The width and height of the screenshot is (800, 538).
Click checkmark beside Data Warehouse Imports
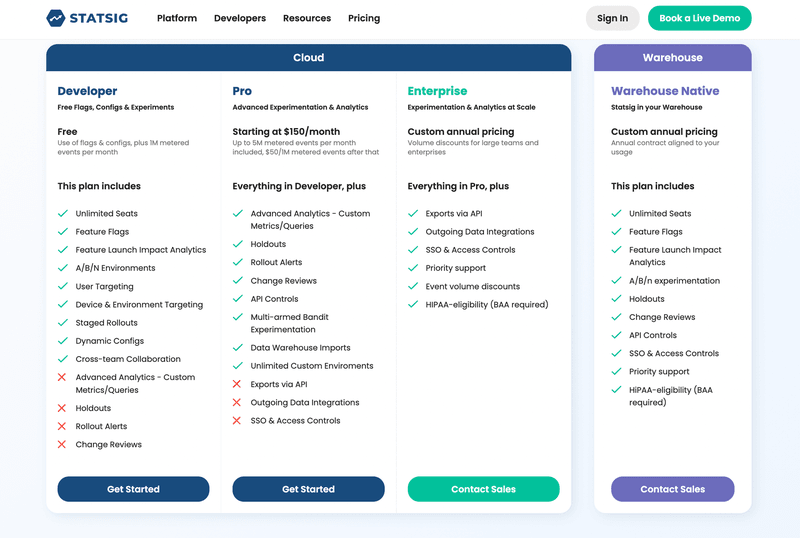[x=238, y=348]
